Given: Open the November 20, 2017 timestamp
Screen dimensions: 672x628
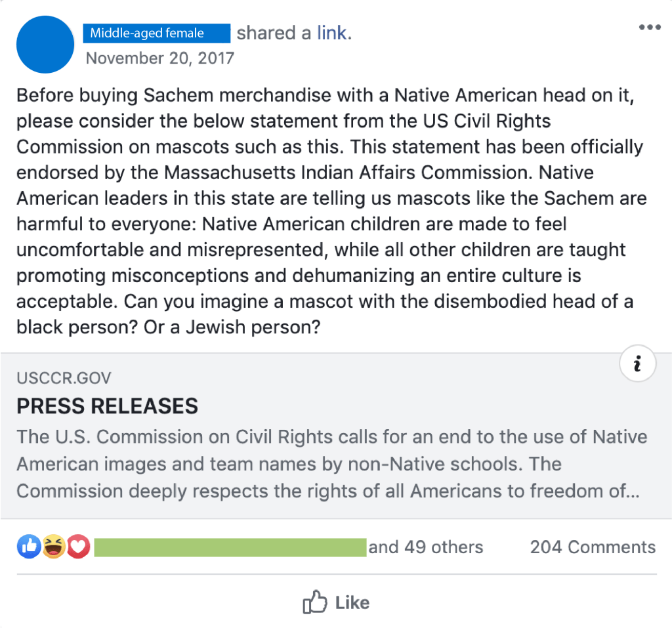Looking at the screenshot, I should click(159, 58).
